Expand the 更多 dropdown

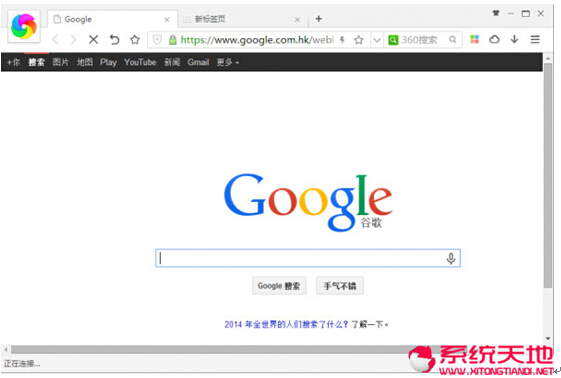[x=228, y=62]
